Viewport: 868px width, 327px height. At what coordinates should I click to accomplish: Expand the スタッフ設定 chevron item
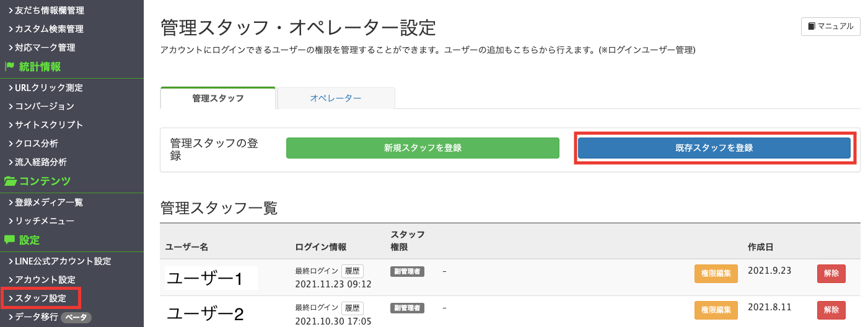tap(40, 298)
